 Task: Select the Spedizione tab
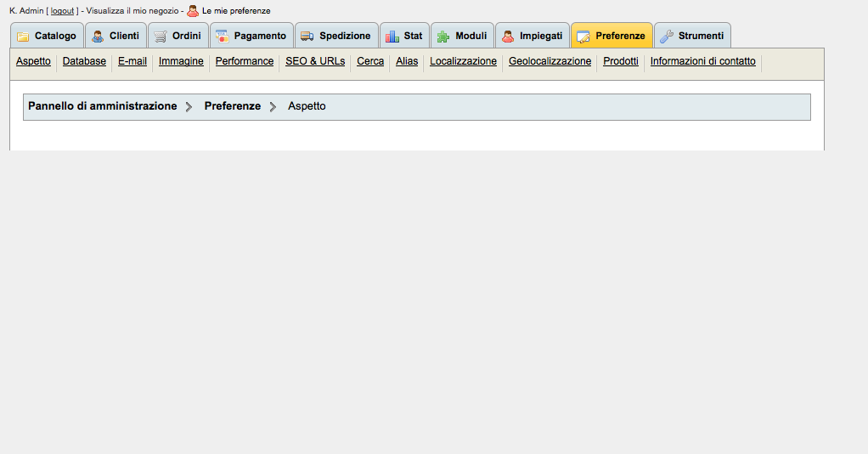click(336, 36)
